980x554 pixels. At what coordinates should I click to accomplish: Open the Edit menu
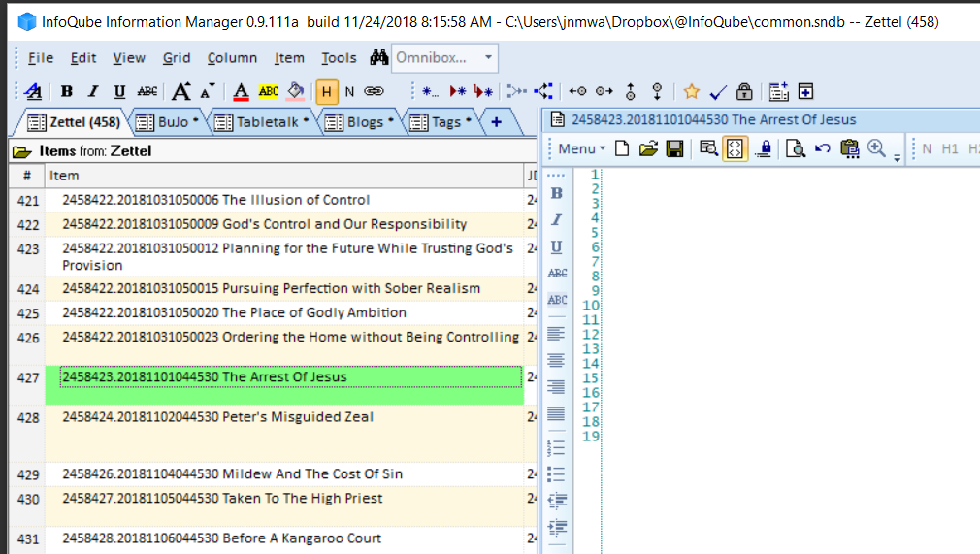click(83, 58)
